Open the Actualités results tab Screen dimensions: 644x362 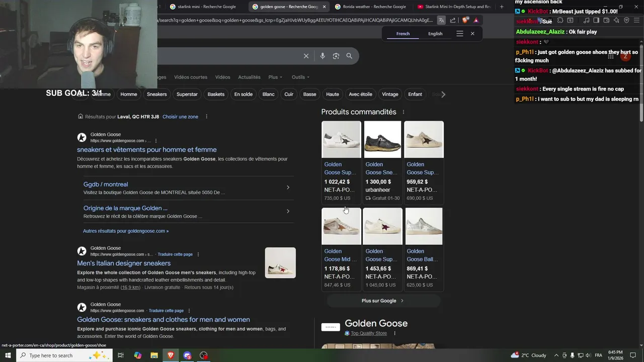click(249, 77)
